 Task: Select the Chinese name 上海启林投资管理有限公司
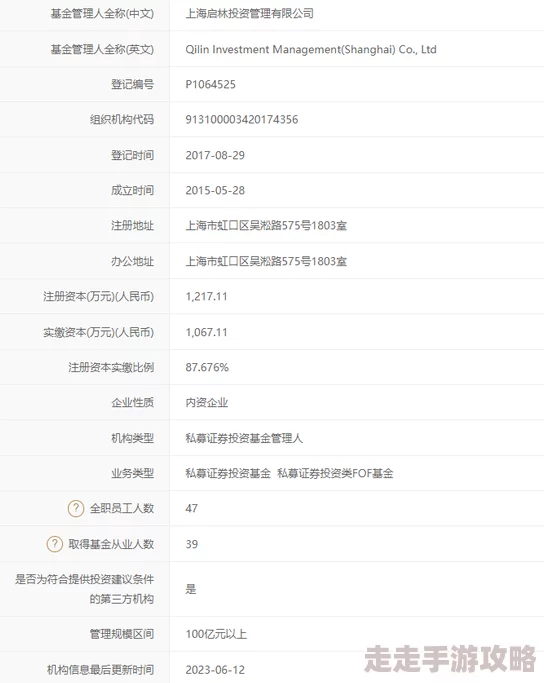pyautogui.click(x=250, y=14)
